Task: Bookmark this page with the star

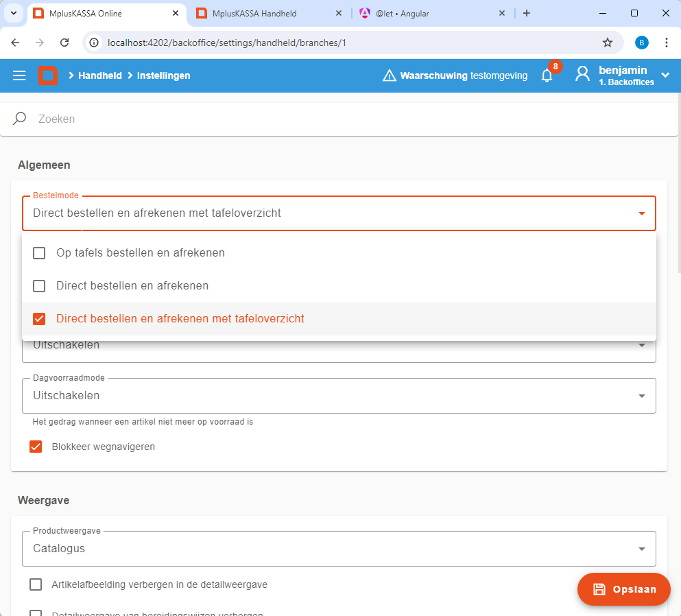Action: click(608, 43)
